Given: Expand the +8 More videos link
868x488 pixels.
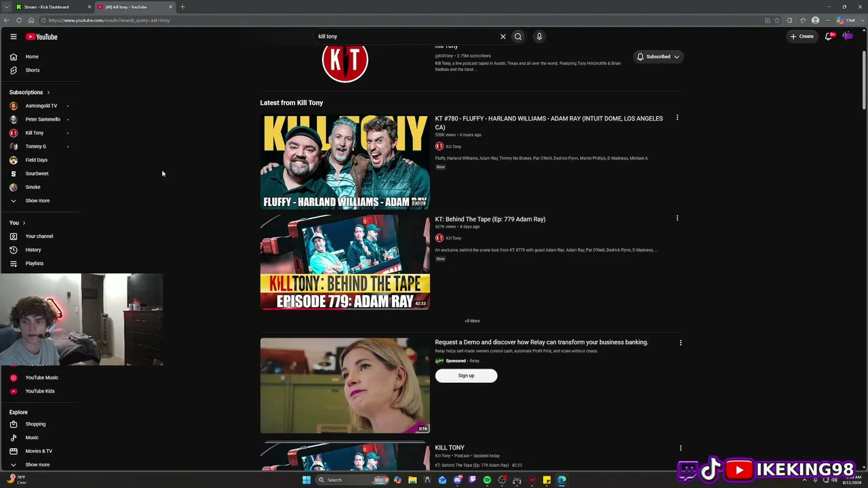Looking at the screenshot, I should click(472, 321).
